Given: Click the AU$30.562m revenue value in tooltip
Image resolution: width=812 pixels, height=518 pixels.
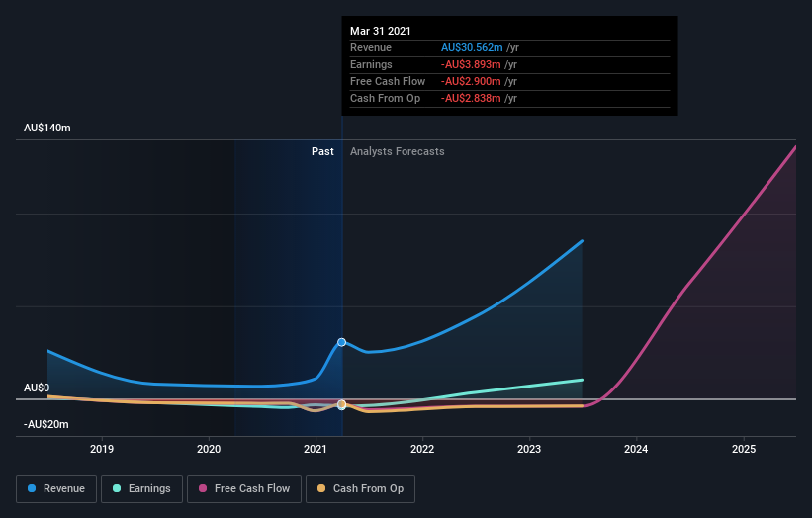Looking at the screenshot, I should click(x=472, y=47).
